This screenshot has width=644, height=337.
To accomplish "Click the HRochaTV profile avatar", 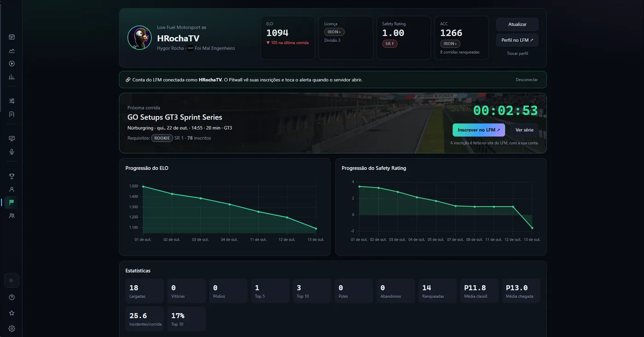I will (139, 38).
